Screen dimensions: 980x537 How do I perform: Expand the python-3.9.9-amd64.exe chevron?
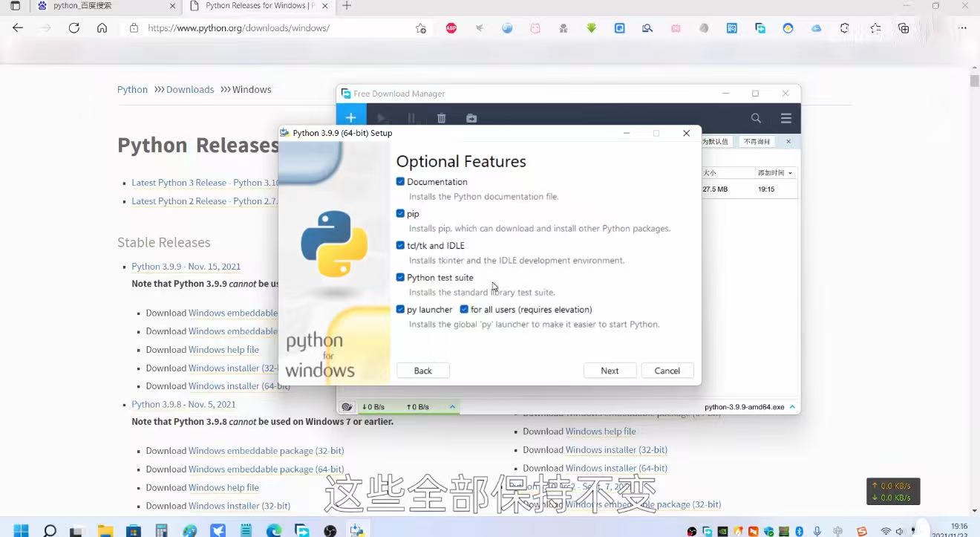pos(792,406)
